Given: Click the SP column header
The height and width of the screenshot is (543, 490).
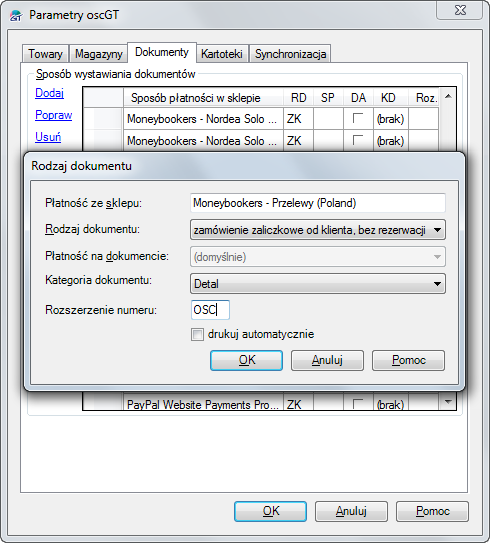Looking at the screenshot, I should [328, 98].
